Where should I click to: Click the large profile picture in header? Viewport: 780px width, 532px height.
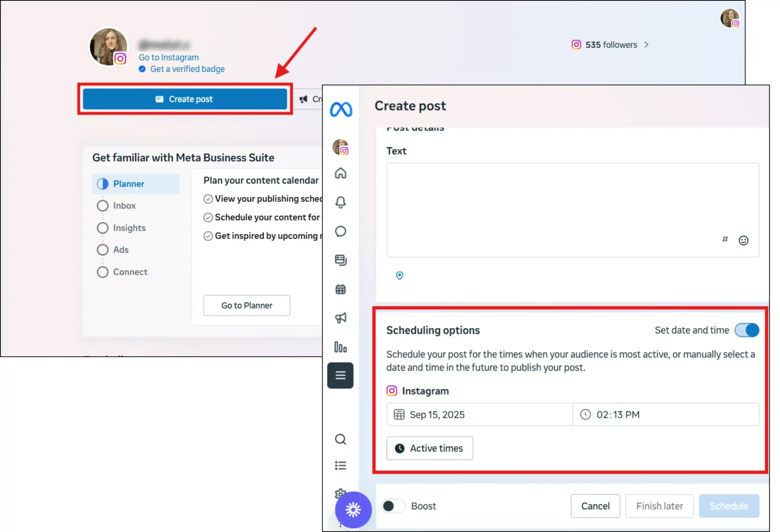[108, 47]
